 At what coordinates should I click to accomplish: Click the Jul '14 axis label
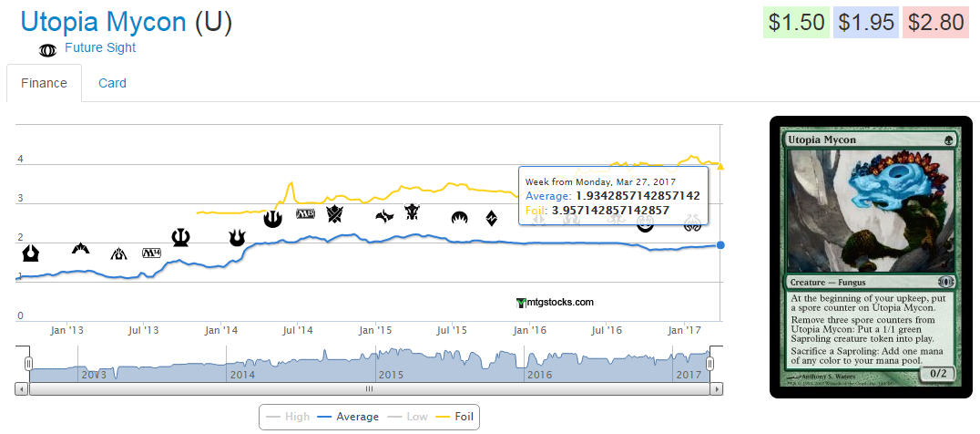pos(299,329)
